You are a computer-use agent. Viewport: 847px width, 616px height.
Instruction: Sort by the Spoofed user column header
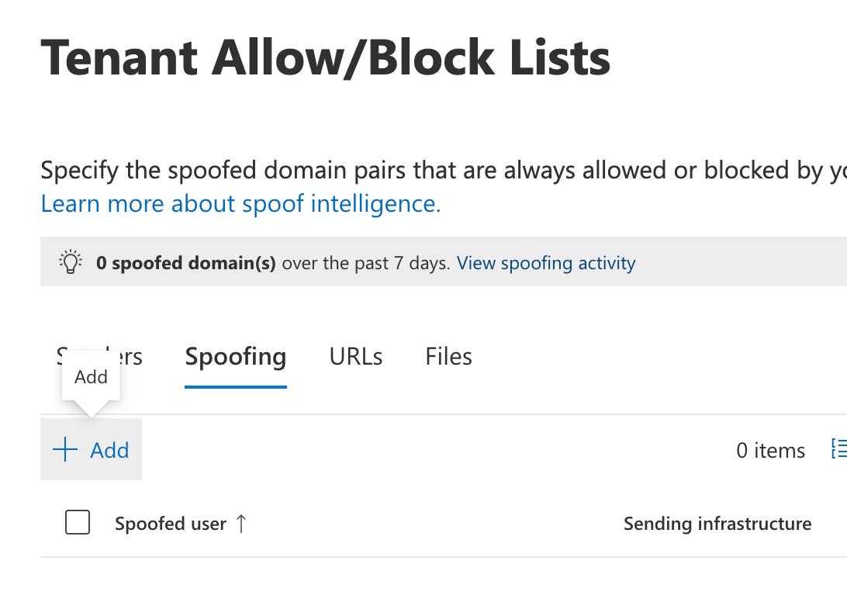click(x=171, y=524)
